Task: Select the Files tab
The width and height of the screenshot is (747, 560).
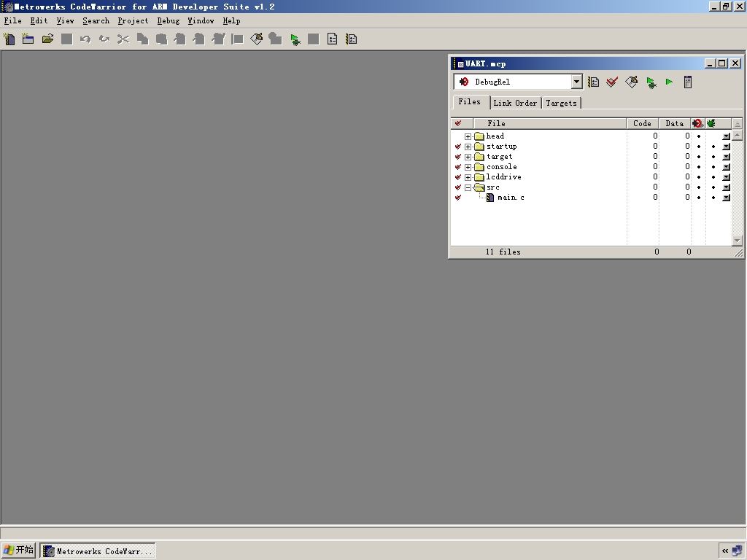Action: click(470, 102)
